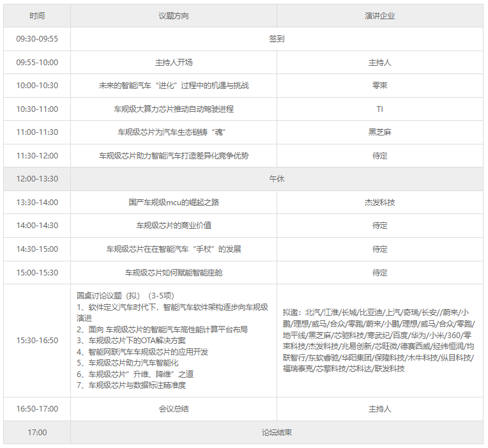
Task: Click the 议题方向 column header
Action: pos(174,15)
